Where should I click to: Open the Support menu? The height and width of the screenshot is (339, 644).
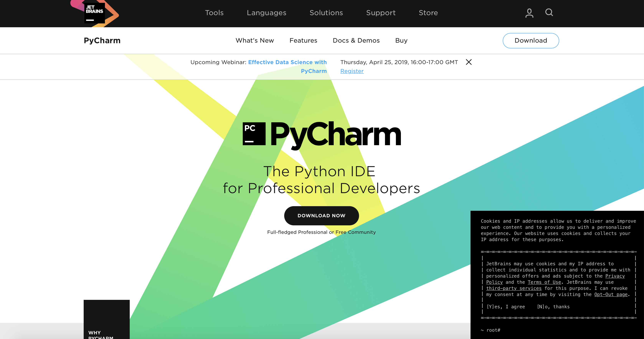[381, 13]
